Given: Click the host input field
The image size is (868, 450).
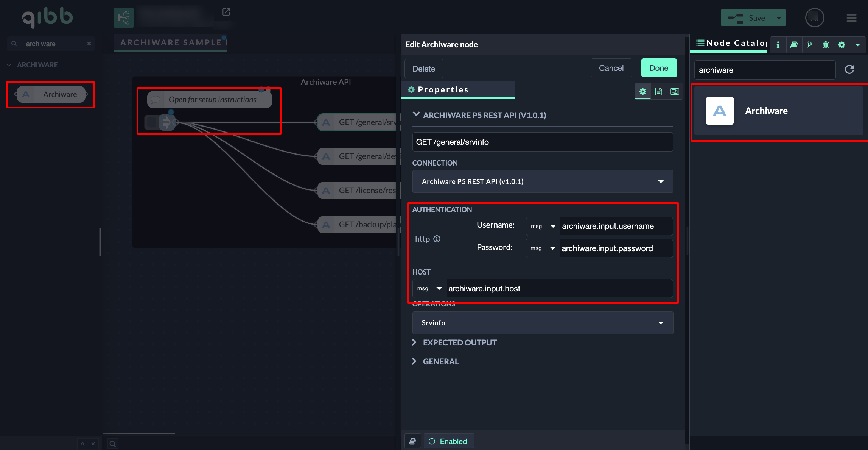Looking at the screenshot, I should click(559, 289).
